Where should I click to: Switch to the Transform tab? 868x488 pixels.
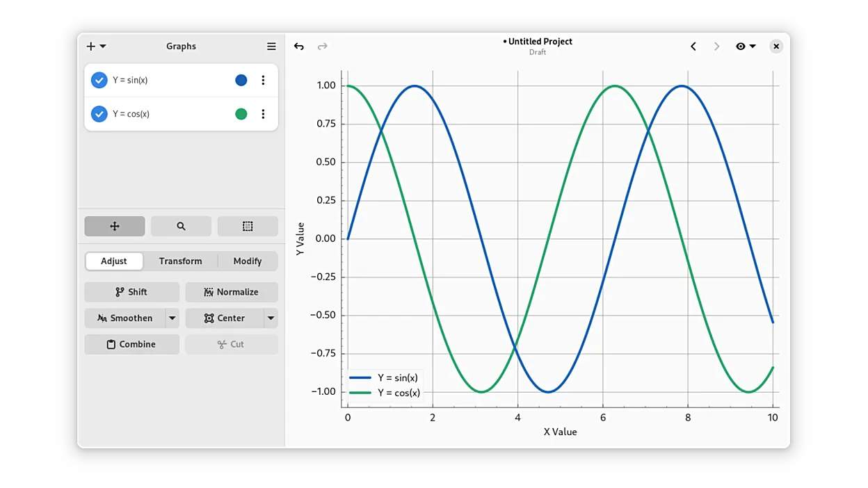pos(180,261)
